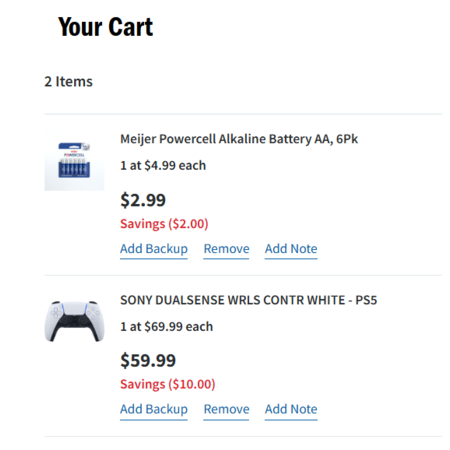Click the $59.99 controller price
Viewport: 450px width, 450px height.
pyautogui.click(x=148, y=360)
